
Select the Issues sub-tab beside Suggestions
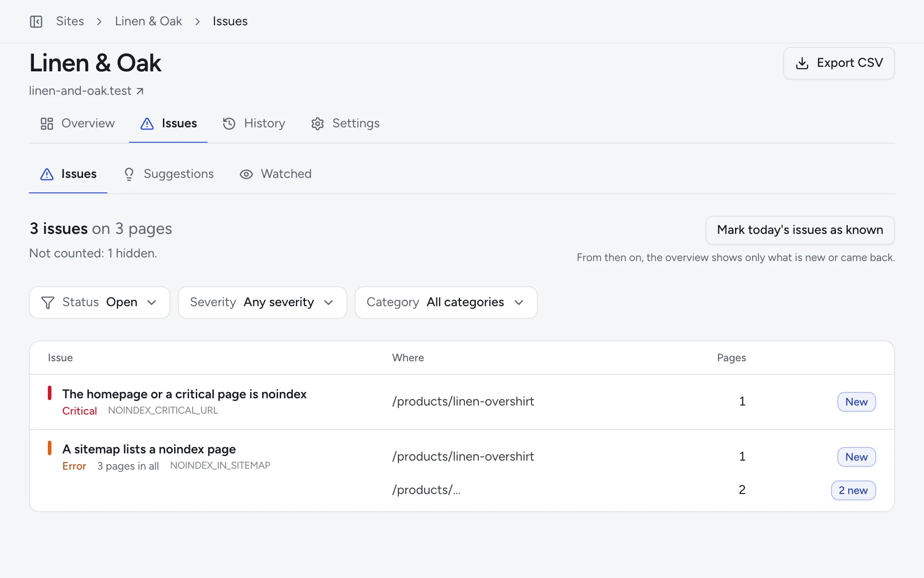coord(68,174)
